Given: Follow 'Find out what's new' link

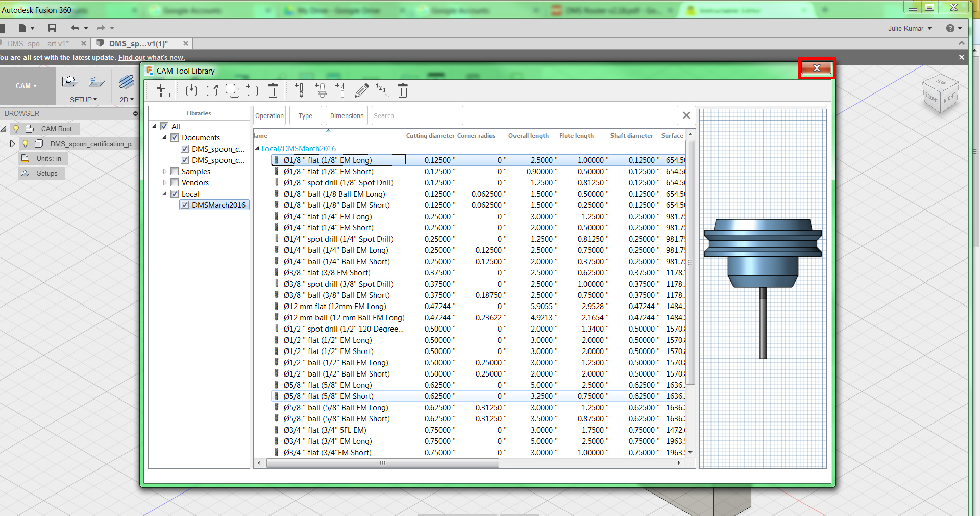Looking at the screenshot, I should pos(152,57).
